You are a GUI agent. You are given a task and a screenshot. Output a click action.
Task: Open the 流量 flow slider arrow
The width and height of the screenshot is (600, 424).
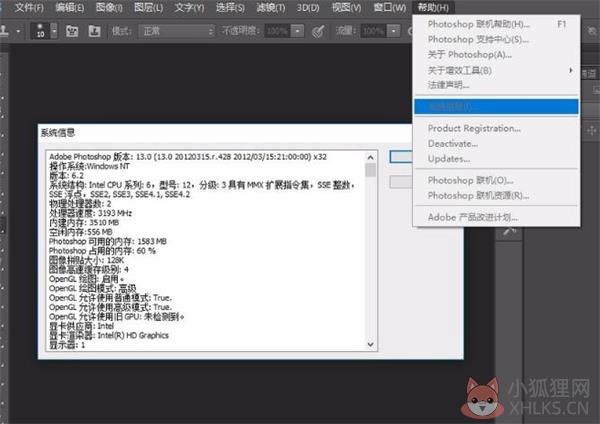tap(393, 31)
